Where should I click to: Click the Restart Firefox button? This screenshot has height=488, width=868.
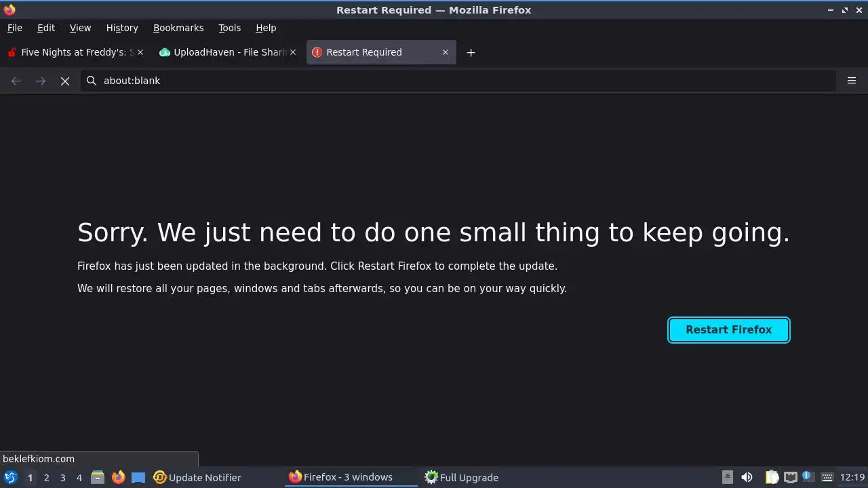tap(728, 330)
